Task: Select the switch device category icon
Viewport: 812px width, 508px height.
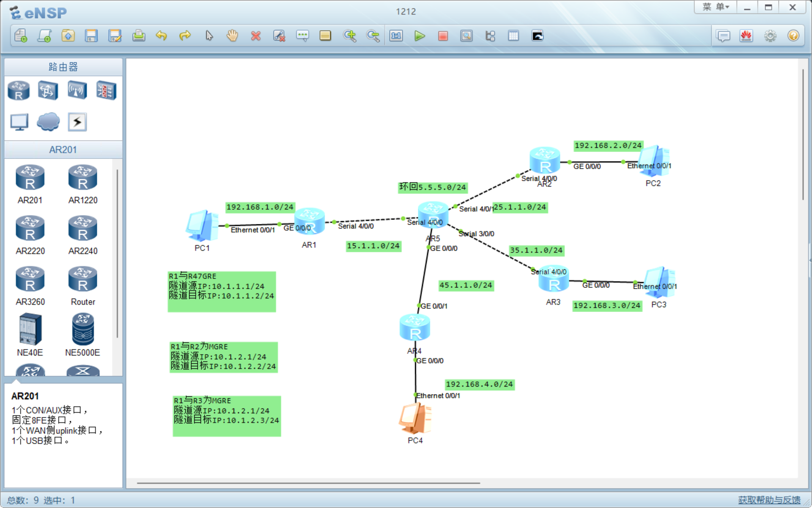Action: tap(48, 90)
